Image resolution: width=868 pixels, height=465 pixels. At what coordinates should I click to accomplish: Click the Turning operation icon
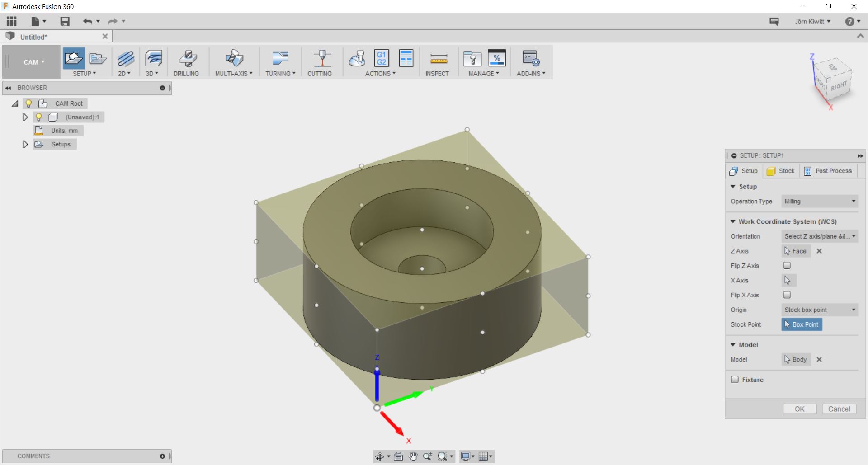pyautogui.click(x=280, y=59)
